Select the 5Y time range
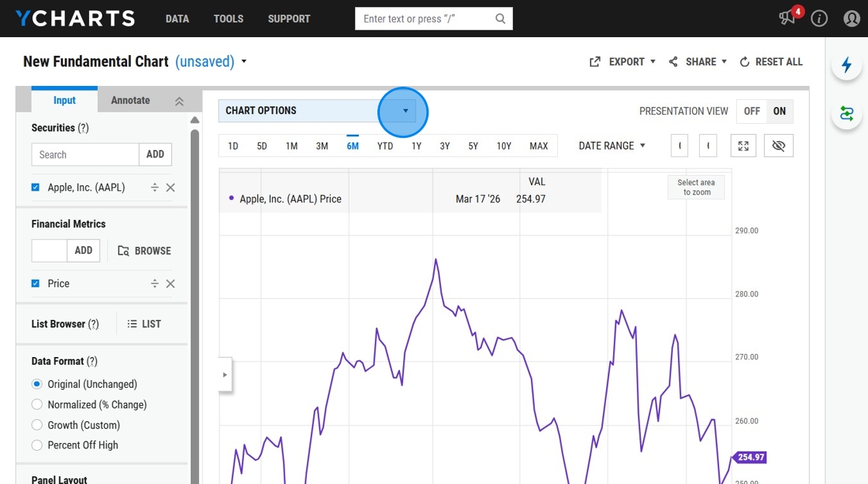 pos(473,146)
